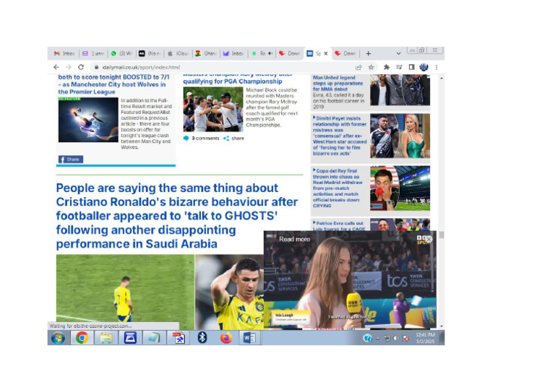Open the Windows Start orb
The height and width of the screenshot is (392, 555).
58,339
